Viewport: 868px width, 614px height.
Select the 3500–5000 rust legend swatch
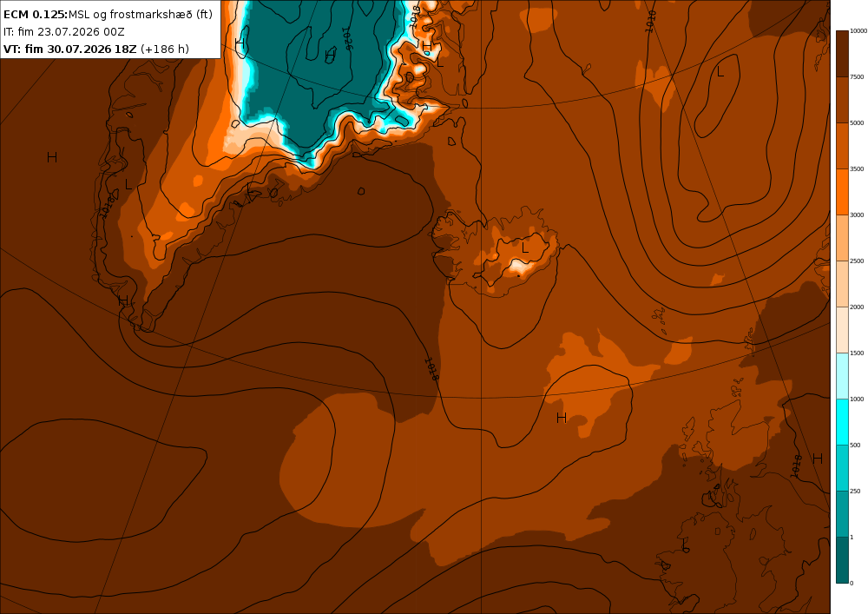pyautogui.click(x=842, y=146)
